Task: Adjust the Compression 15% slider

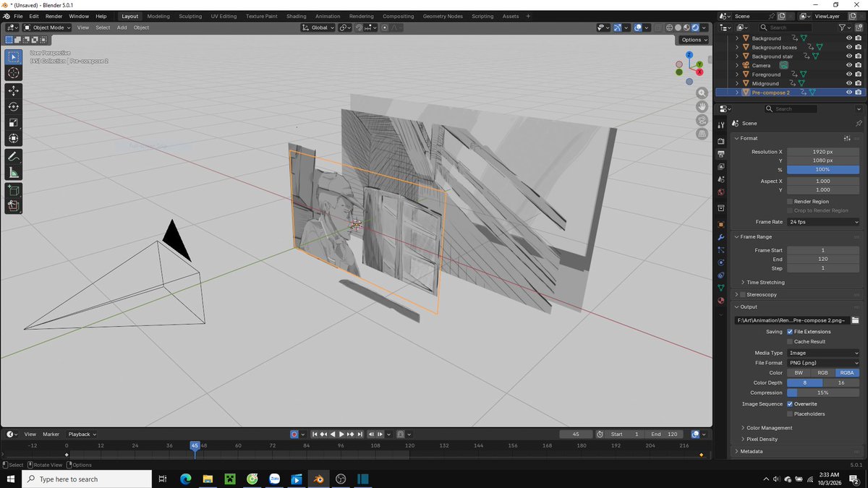Action: [x=823, y=393]
